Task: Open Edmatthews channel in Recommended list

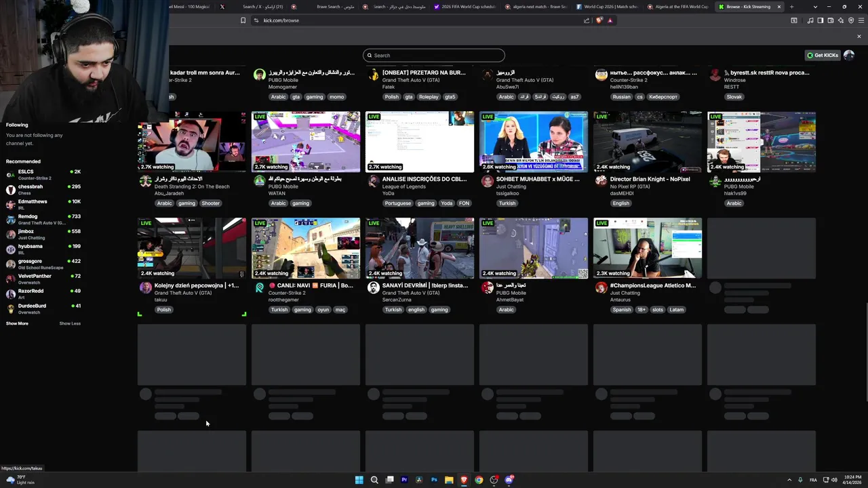Action: click(43, 204)
